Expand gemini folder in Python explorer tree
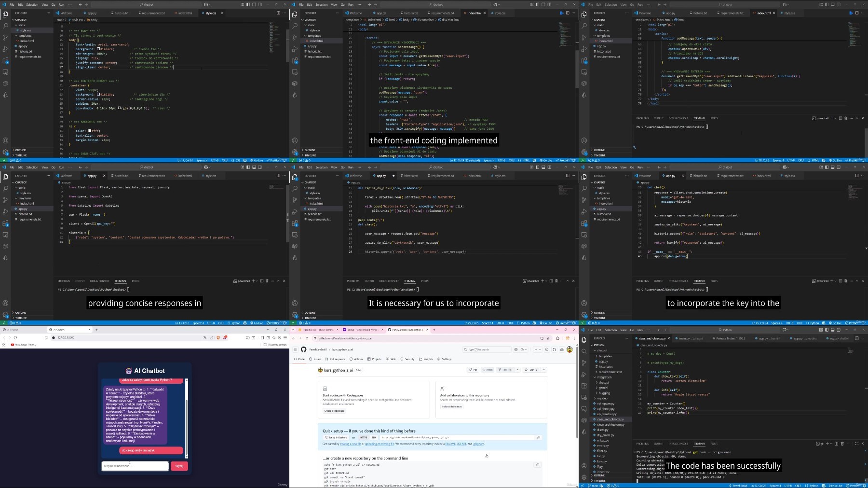 (x=603, y=388)
